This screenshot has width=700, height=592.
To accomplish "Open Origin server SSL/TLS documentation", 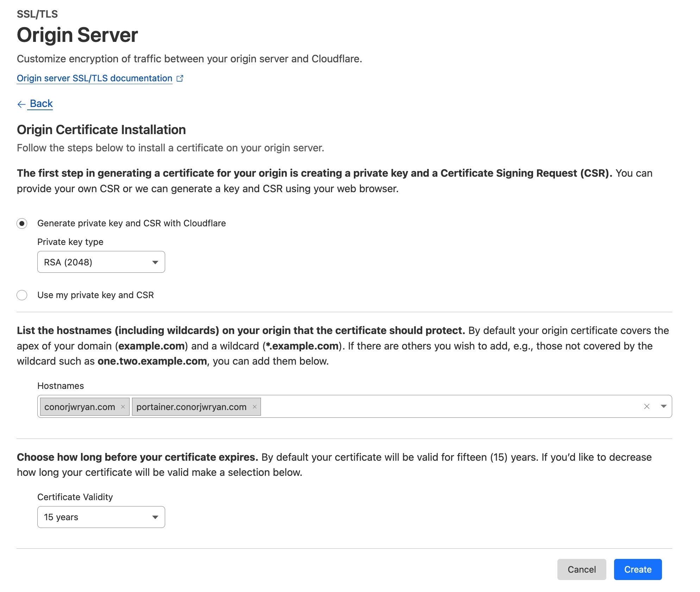I will [94, 78].
